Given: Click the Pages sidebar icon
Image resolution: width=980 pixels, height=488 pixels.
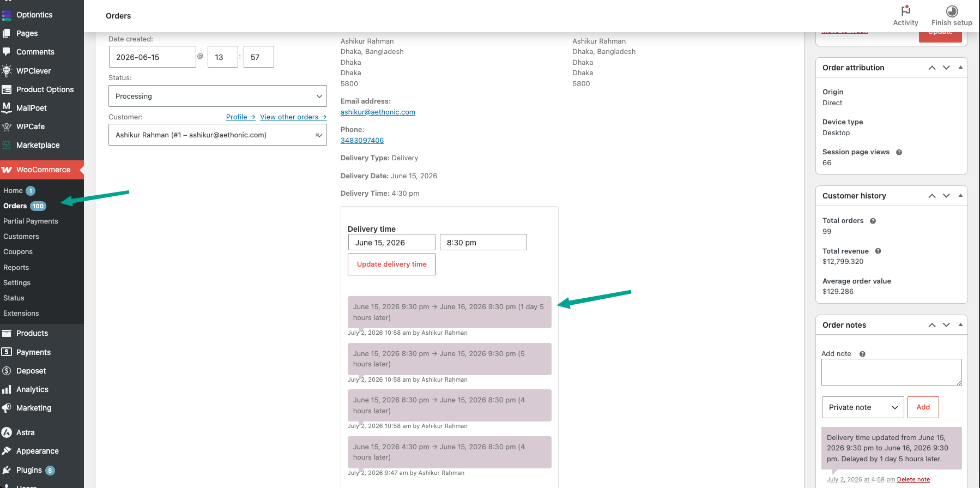Looking at the screenshot, I should (7, 33).
